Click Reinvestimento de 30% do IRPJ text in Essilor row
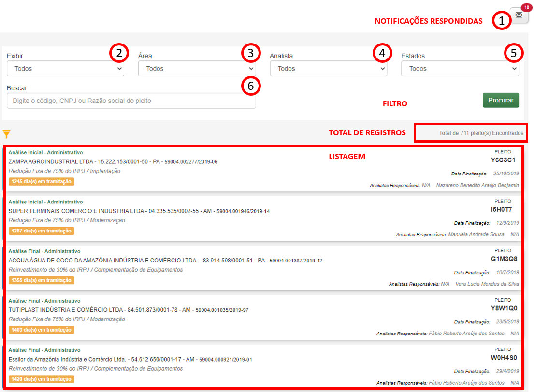 96,368
